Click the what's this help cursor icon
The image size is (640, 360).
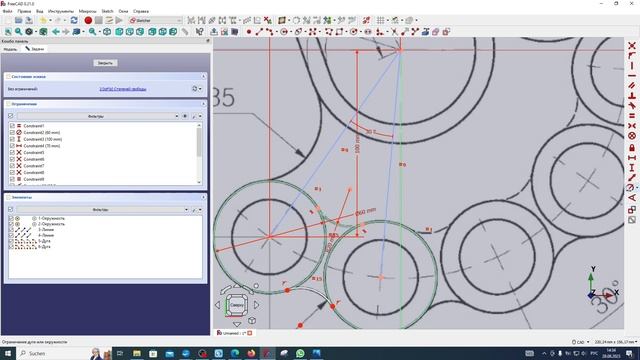coord(200,31)
